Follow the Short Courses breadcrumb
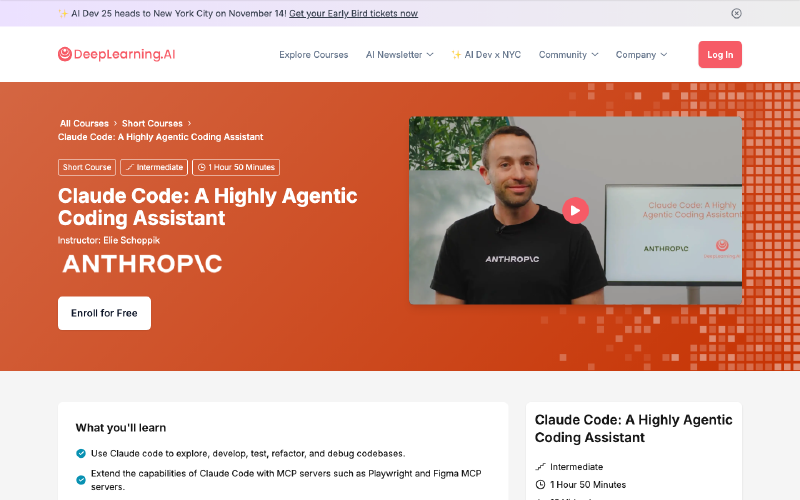The height and width of the screenshot is (500, 800). [152, 123]
